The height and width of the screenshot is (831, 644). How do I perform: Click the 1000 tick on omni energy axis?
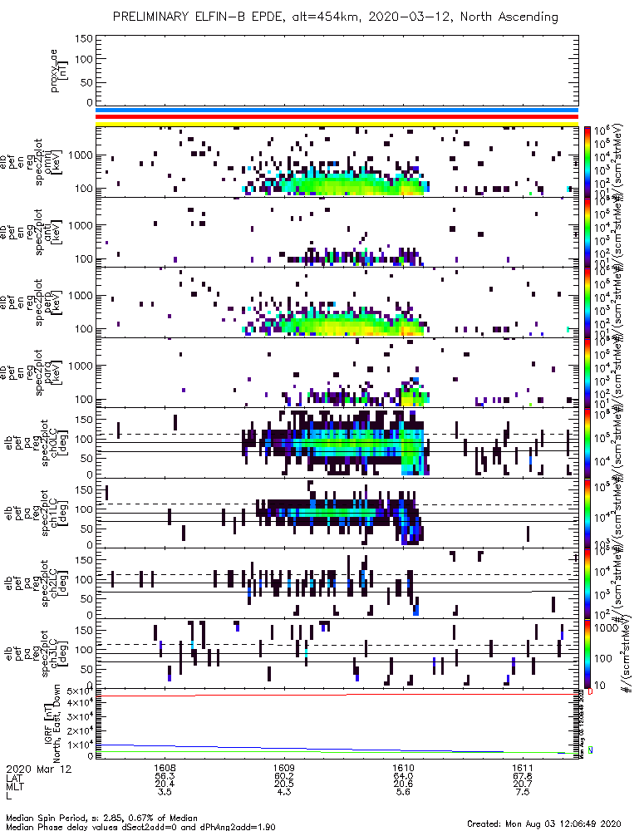81,155
